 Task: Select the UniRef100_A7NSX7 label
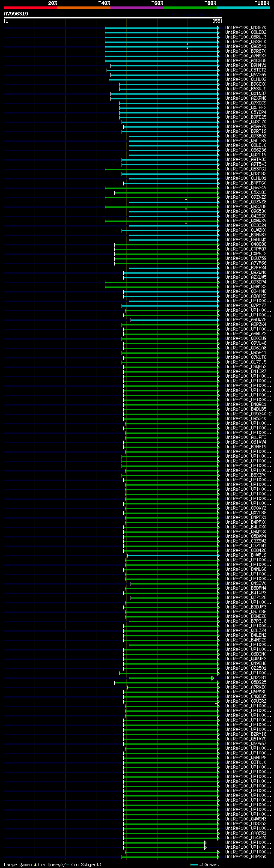coord(246,56)
